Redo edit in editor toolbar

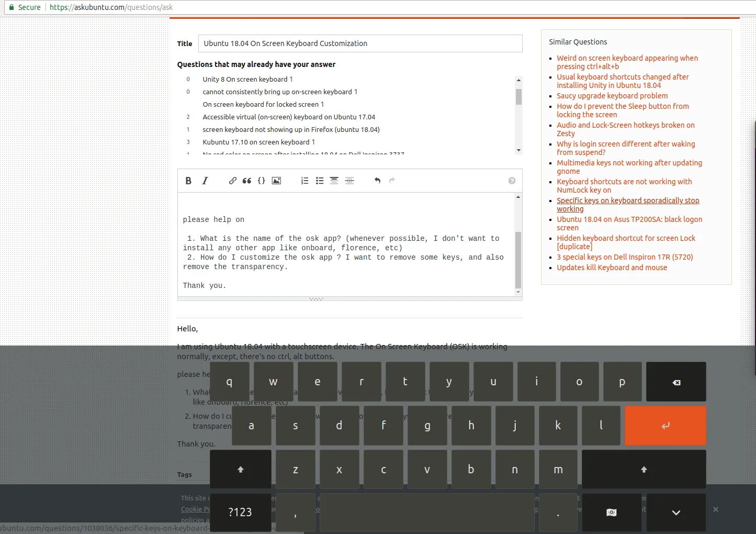[392, 181]
